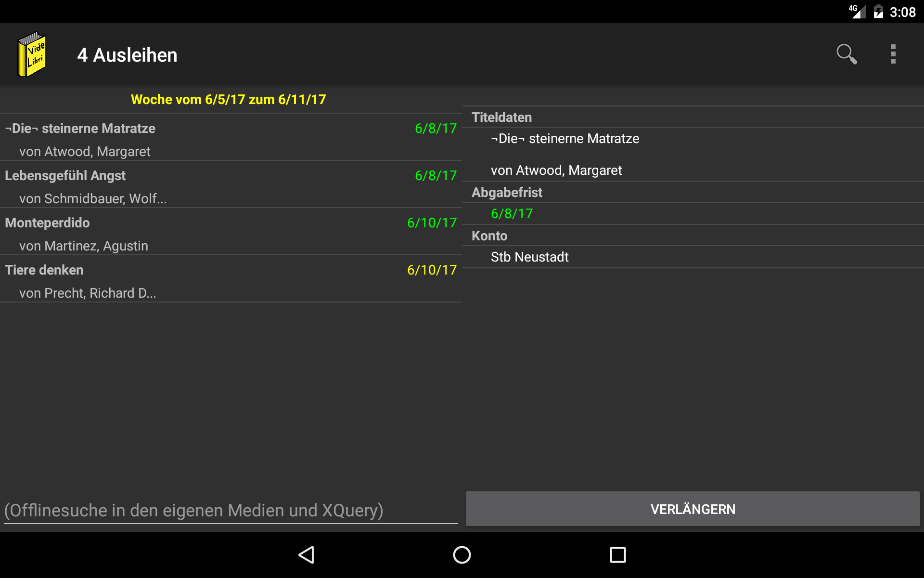The height and width of the screenshot is (578, 924).
Task: Tap the battery status icon
Action: tap(878, 12)
